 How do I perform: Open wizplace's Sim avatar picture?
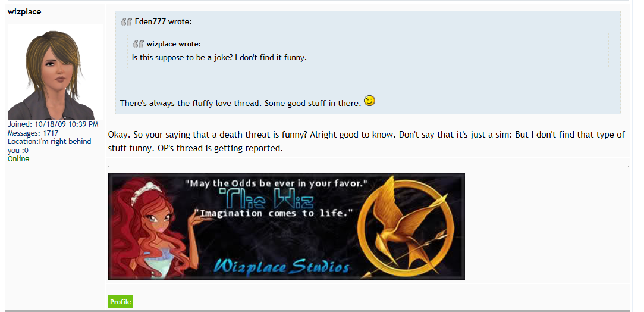tap(55, 72)
